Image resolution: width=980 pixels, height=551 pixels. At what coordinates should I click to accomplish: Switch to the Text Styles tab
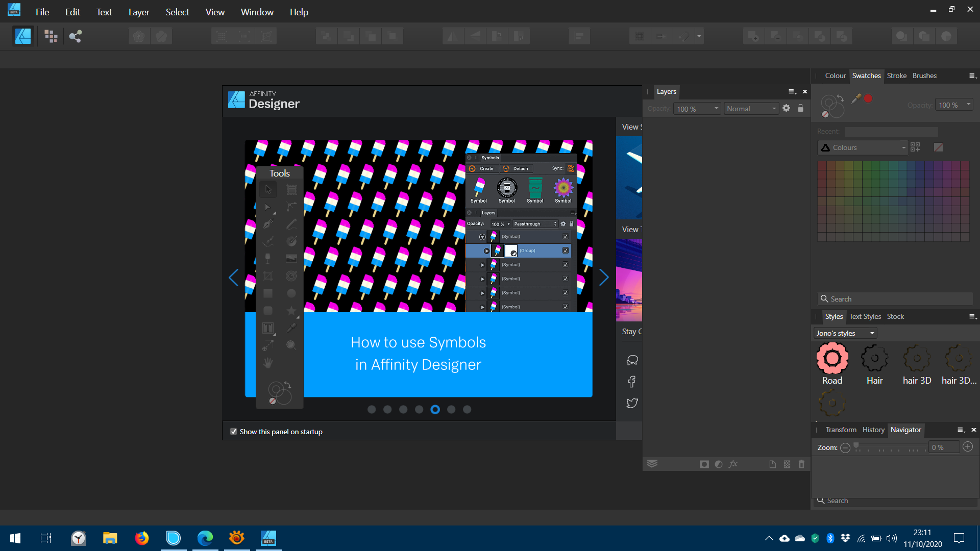865,316
